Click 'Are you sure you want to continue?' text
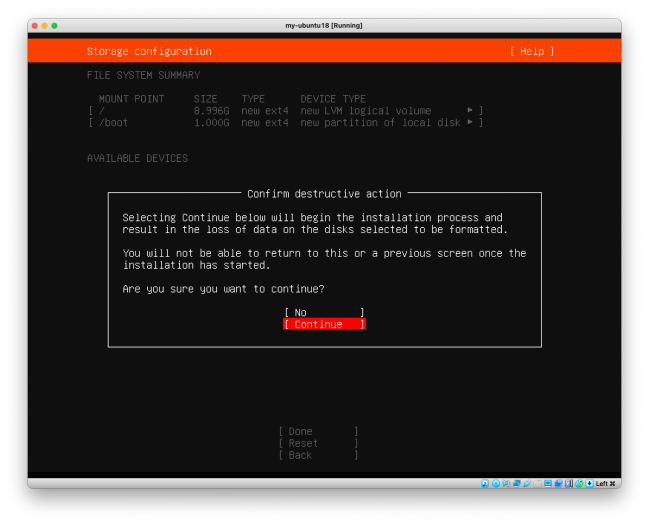 (223, 289)
